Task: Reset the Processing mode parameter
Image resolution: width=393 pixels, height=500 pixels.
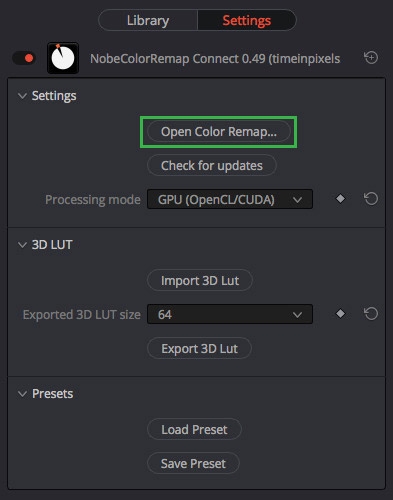Action: 371,199
